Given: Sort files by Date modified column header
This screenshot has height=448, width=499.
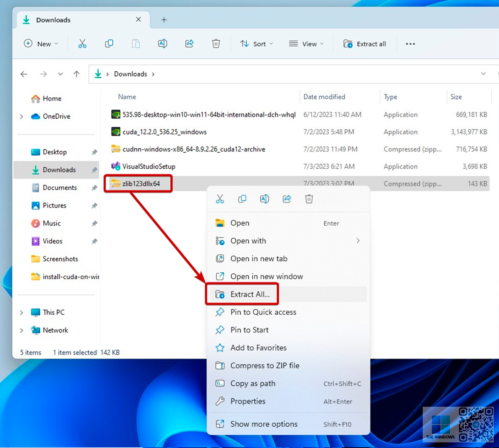Looking at the screenshot, I should [x=324, y=97].
